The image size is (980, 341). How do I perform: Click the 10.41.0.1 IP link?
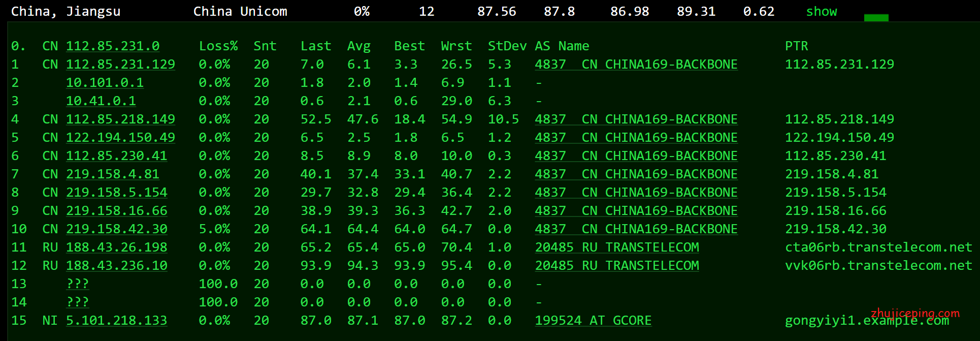pyautogui.click(x=101, y=101)
